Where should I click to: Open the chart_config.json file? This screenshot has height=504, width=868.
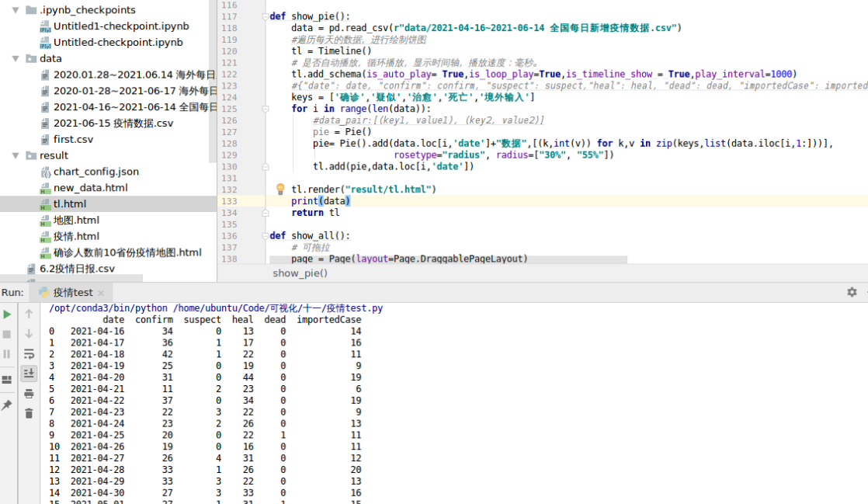point(75,171)
